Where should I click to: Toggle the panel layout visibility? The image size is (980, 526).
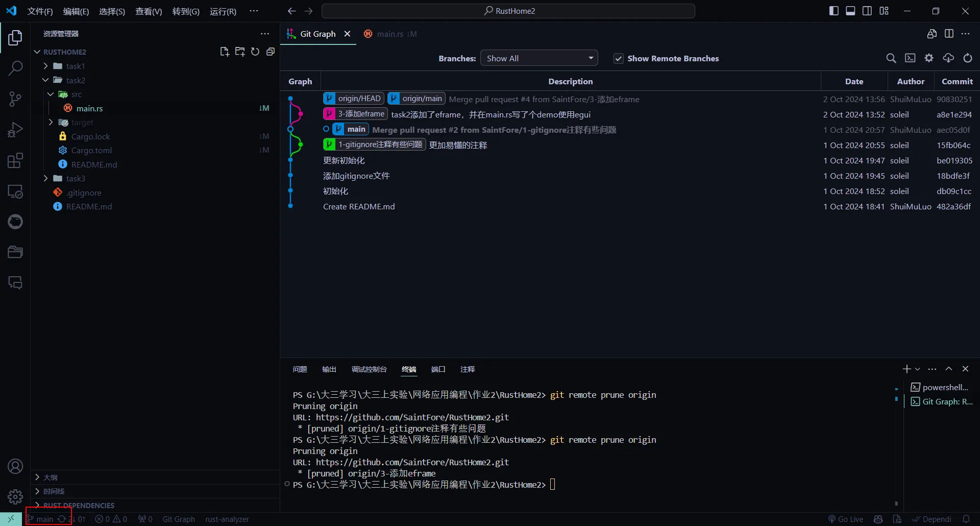click(x=850, y=10)
